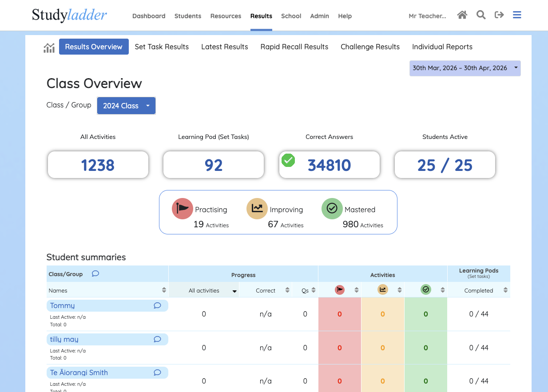Open the Help menu
Viewport: 548px width, 392px height.
[x=345, y=16]
